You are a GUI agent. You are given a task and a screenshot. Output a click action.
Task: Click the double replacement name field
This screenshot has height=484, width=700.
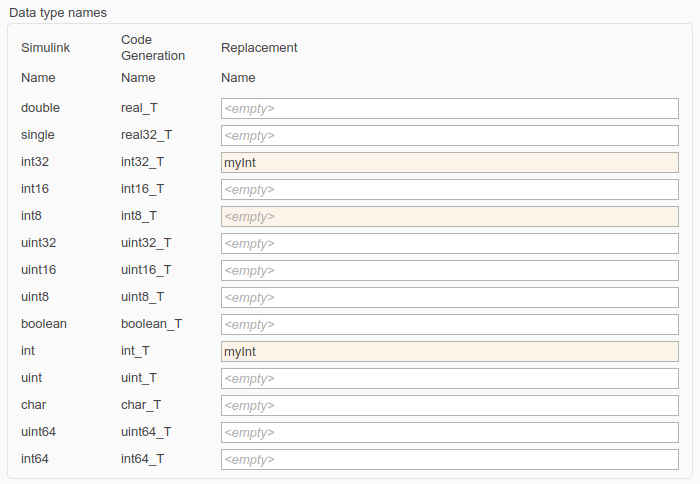[449, 108]
